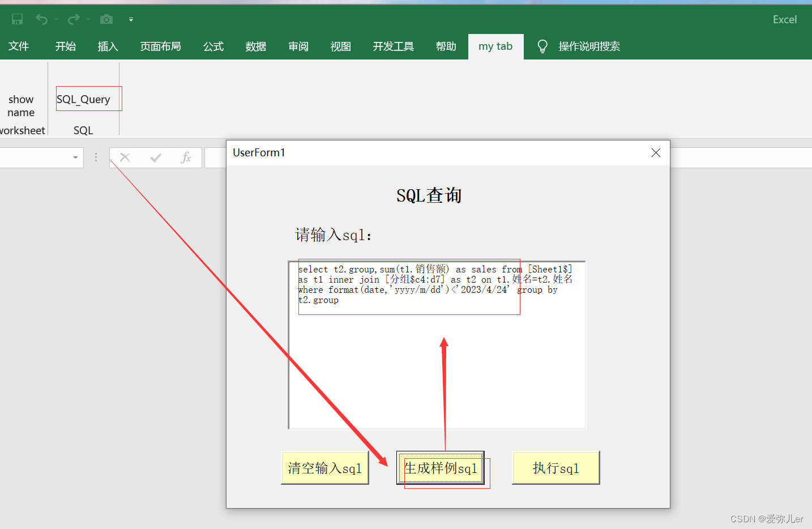Click the show name ribbon button
The image size is (812, 529).
21,106
